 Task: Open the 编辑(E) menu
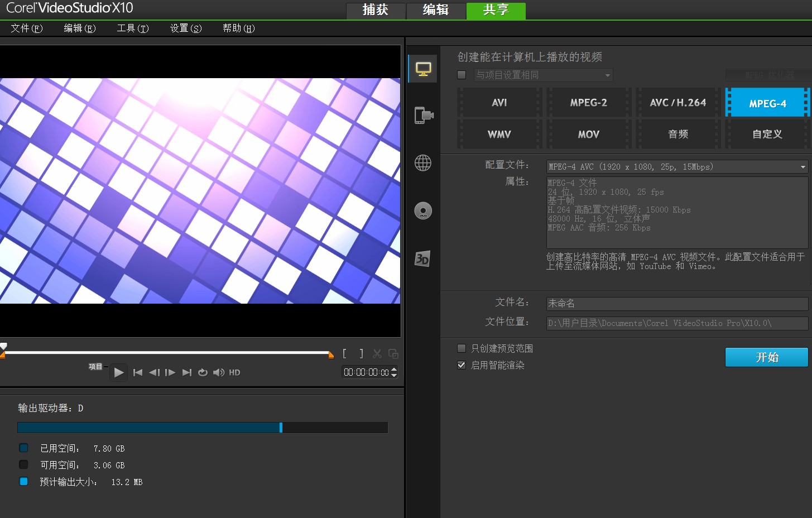click(x=80, y=28)
